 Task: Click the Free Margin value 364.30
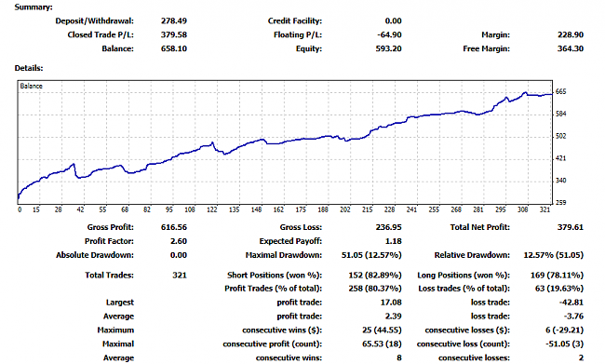click(x=571, y=48)
